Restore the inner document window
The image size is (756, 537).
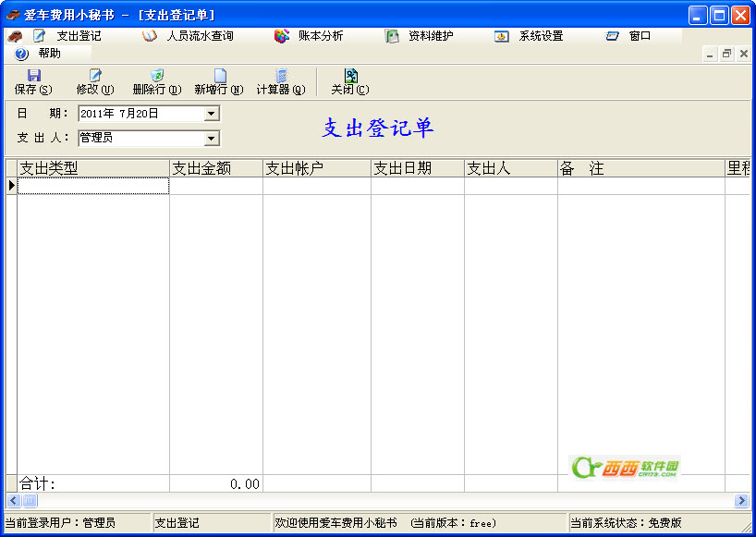point(726,55)
